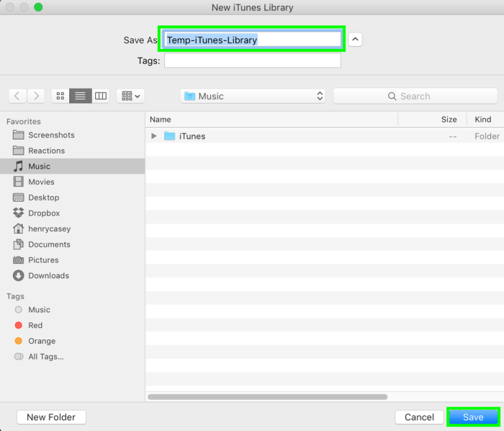
Task: Select Music under Favorites sidebar
Action: click(72, 166)
